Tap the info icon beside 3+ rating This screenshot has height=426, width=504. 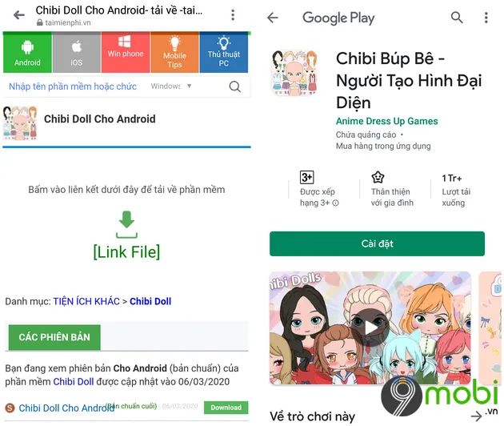pyautogui.click(x=335, y=203)
